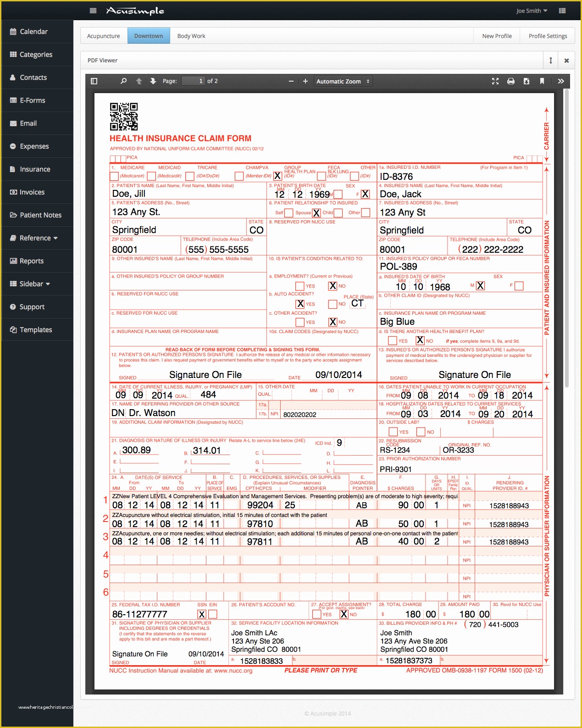This screenshot has height=728, width=582.
Task: Open Support in the sidebar
Action: 37,307
